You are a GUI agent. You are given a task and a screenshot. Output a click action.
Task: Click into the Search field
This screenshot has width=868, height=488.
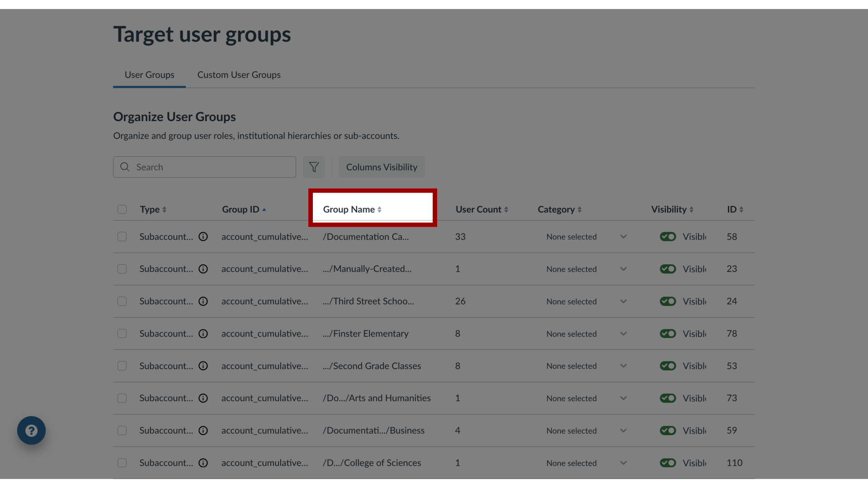[x=204, y=167]
